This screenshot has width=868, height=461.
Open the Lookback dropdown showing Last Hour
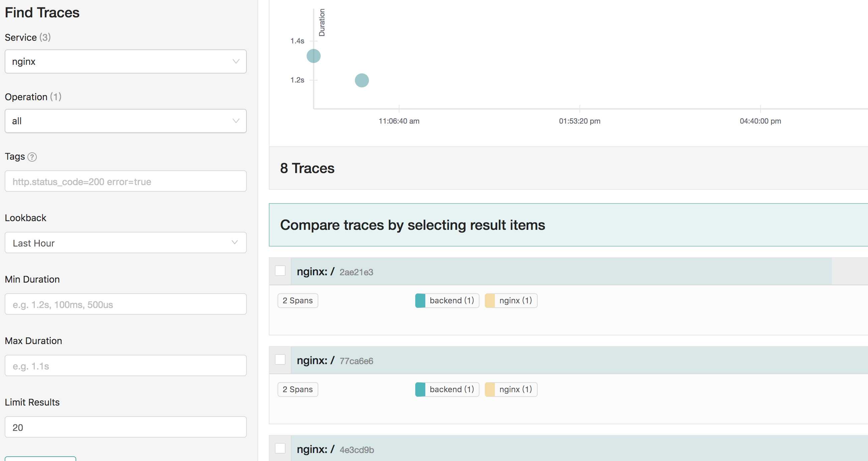point(125,243)
